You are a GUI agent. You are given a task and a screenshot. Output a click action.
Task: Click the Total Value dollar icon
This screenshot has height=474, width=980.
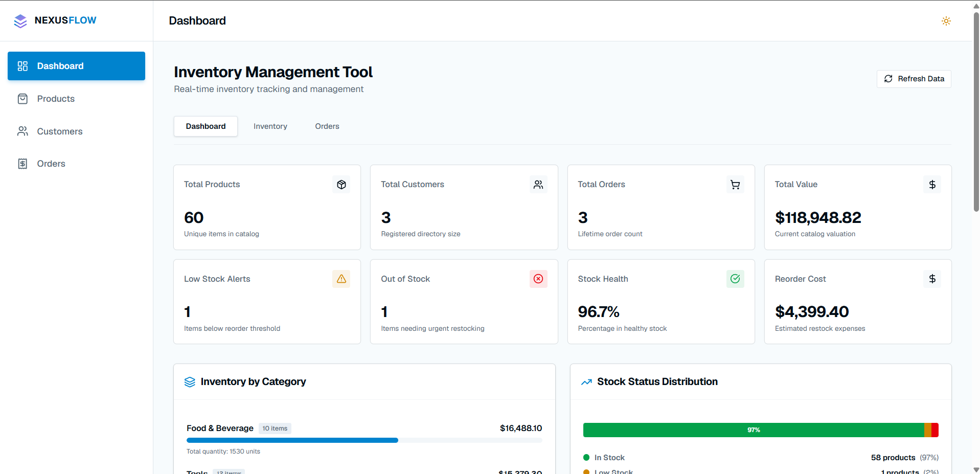pos(932,185)
